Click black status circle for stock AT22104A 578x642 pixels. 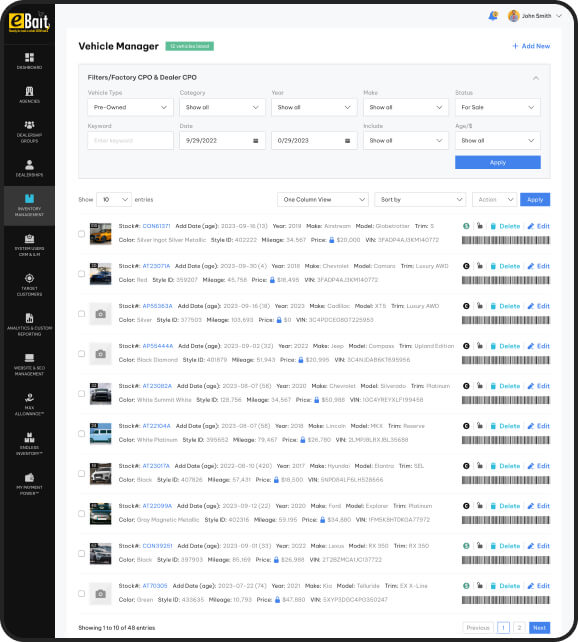466,426
